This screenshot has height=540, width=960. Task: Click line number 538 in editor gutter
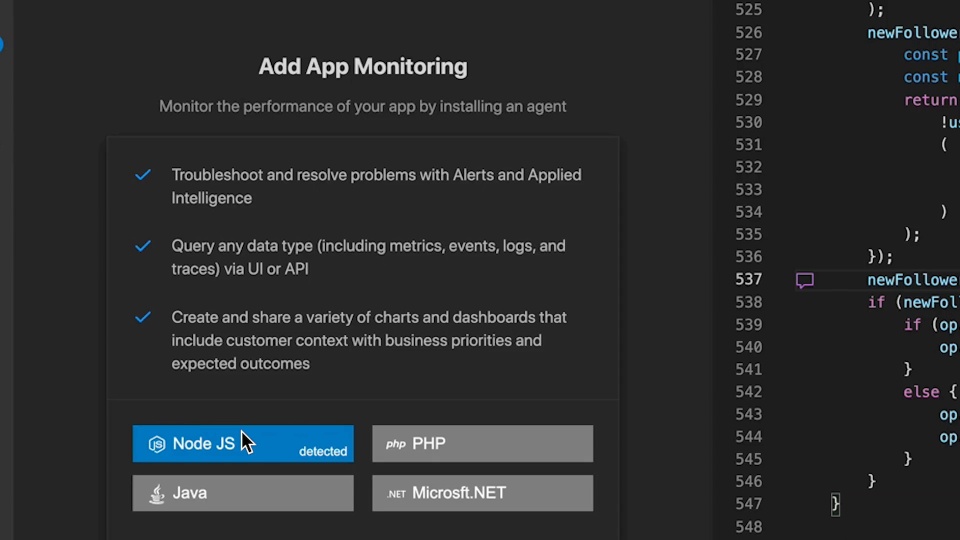click(748, 302)
